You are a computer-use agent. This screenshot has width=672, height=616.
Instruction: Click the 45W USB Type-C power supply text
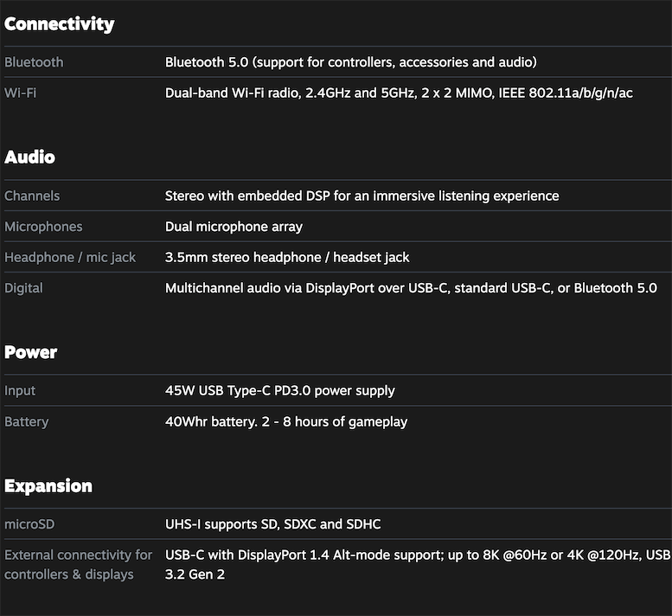click(279, 391)
